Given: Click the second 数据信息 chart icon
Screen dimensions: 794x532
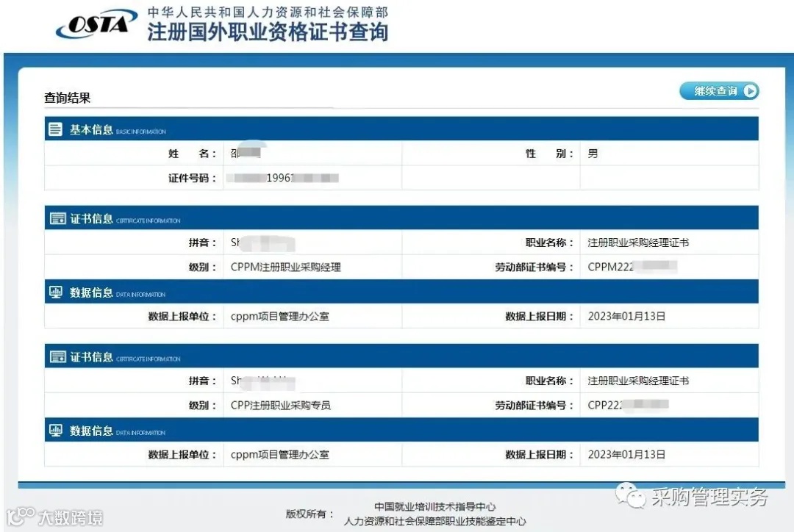Looking at the screenshot, I should tap(55, 430).
